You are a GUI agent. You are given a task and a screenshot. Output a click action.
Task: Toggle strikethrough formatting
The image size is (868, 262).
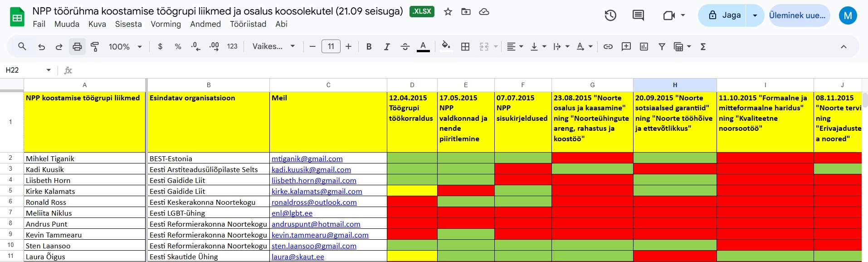tap(405, 47)
